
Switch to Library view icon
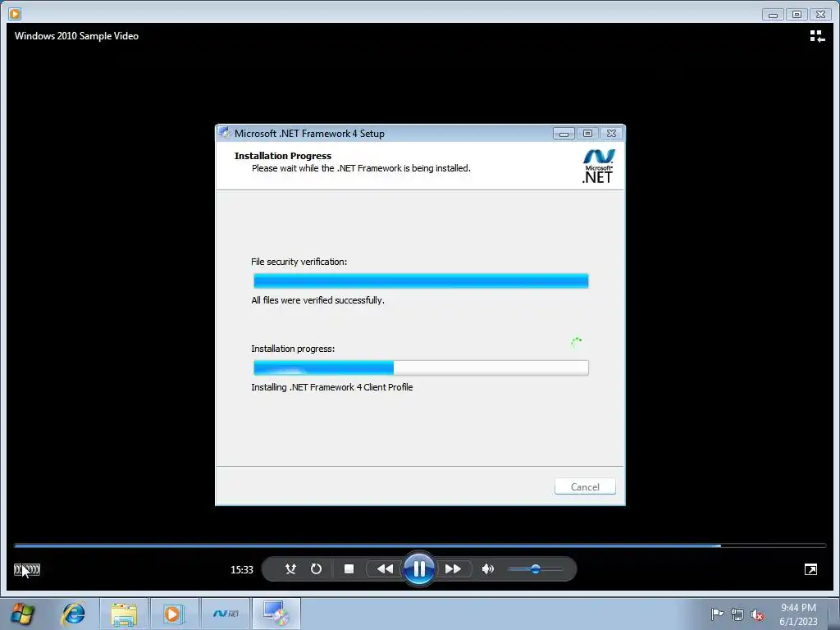click(x=817, y=36)
